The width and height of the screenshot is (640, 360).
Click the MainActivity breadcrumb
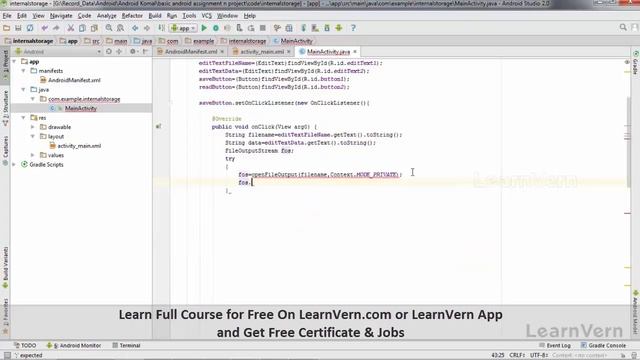pos(293,41)
